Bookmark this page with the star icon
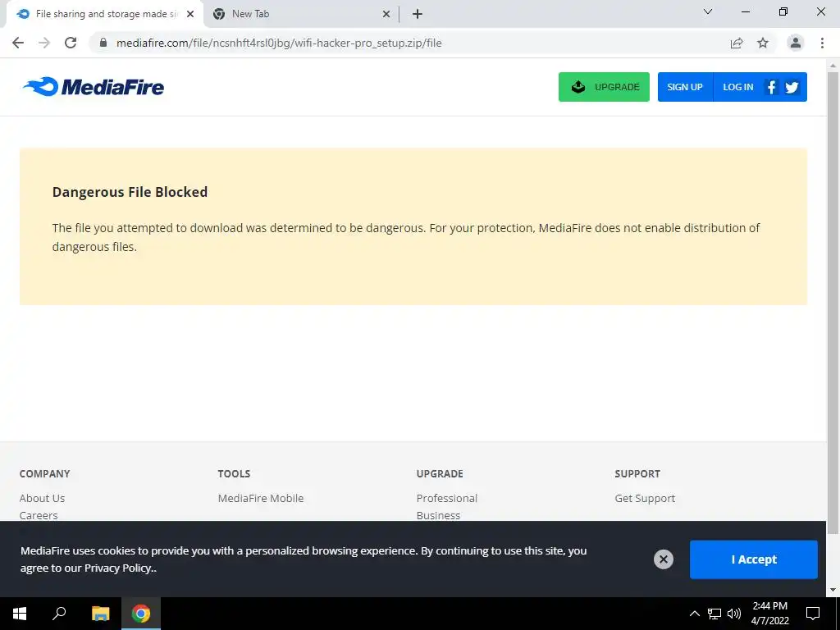Screen dimensions: 840x630 click(x=763, y=43)
